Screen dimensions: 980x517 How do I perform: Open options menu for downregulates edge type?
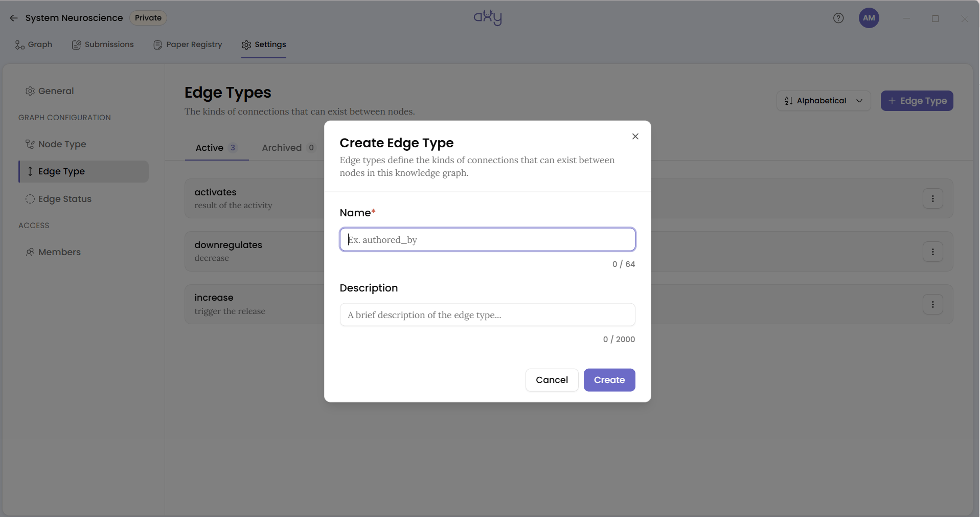tap(933, 252)
